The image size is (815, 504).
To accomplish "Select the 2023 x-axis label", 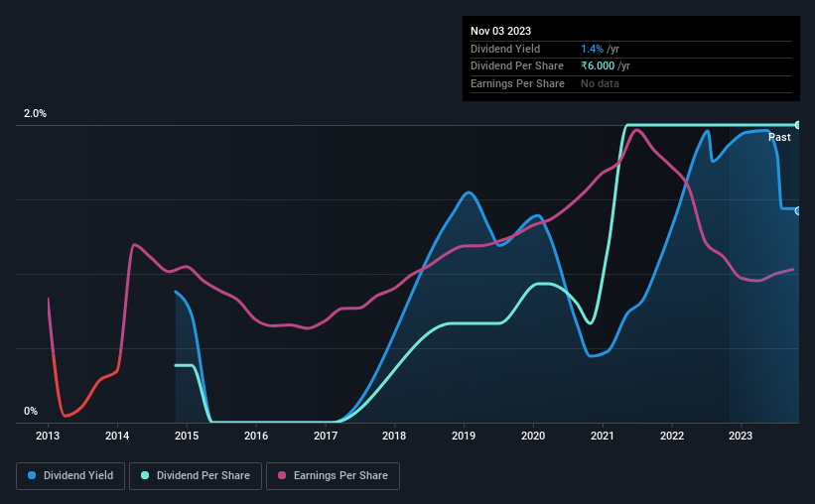I will click(x=741, y=436).
